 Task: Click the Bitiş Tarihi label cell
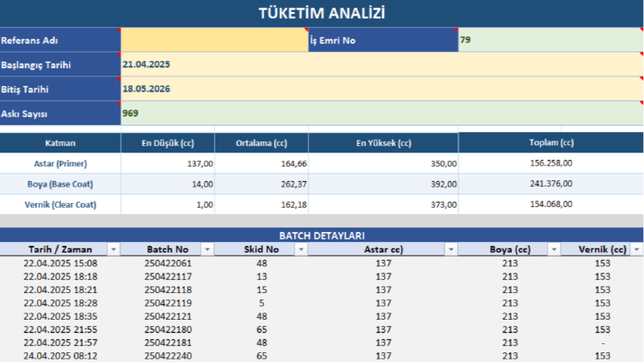pos(60,89)
